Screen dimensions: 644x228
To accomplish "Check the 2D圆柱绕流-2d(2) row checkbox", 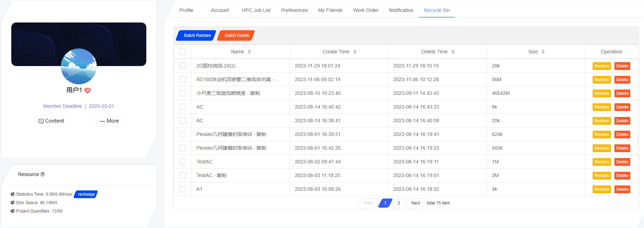I will click(183, 66).
